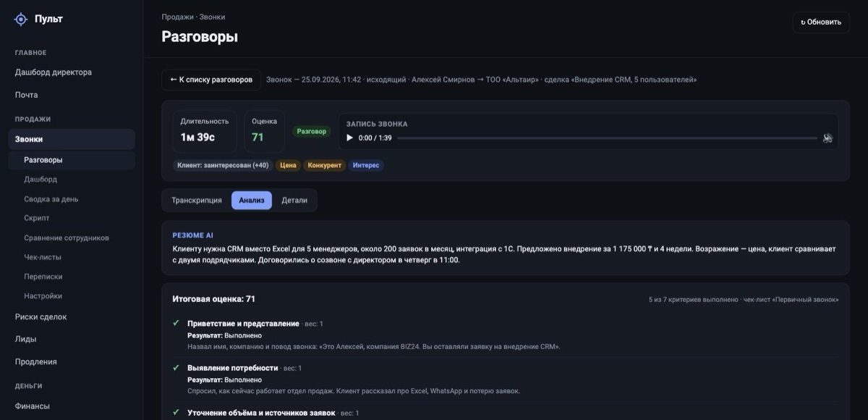
Task: Go back via К списку разговоров
Action: 211,80
